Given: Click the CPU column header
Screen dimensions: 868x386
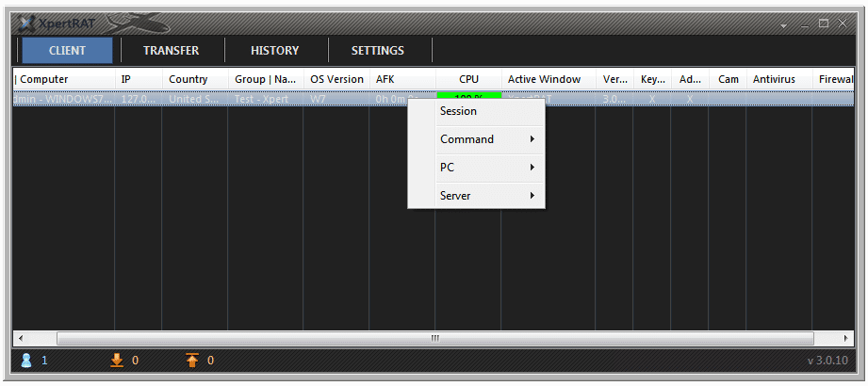Looking at the screenshot, I should coord(468,79).
